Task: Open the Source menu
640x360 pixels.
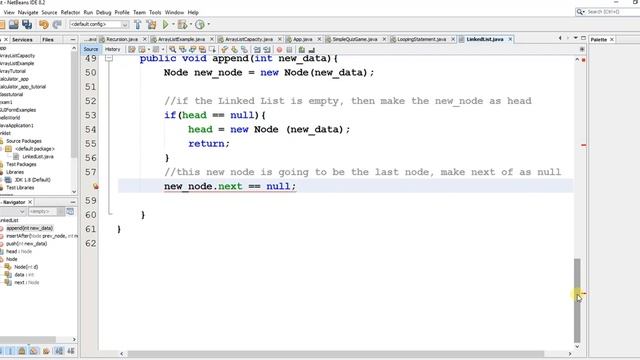Action: 49,13
